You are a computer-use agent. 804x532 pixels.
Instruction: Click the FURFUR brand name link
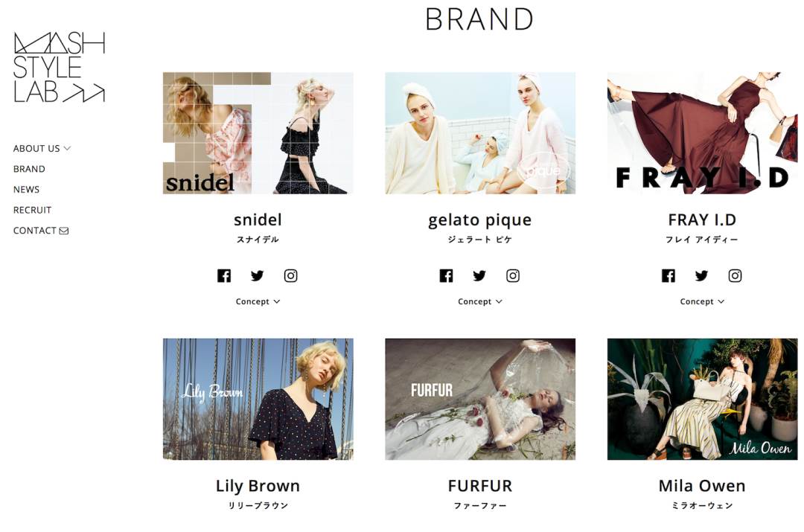coord(480,486)
